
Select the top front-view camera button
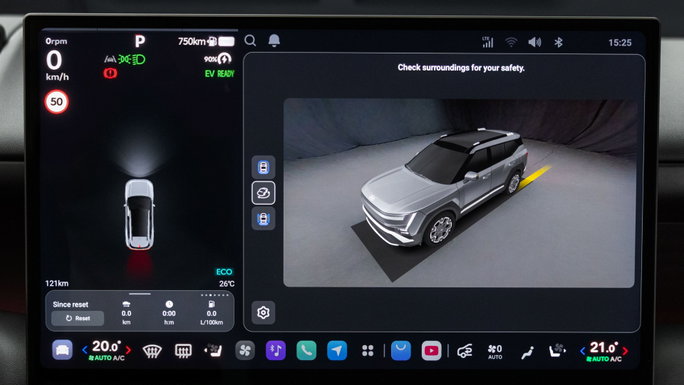pos(263,167)
